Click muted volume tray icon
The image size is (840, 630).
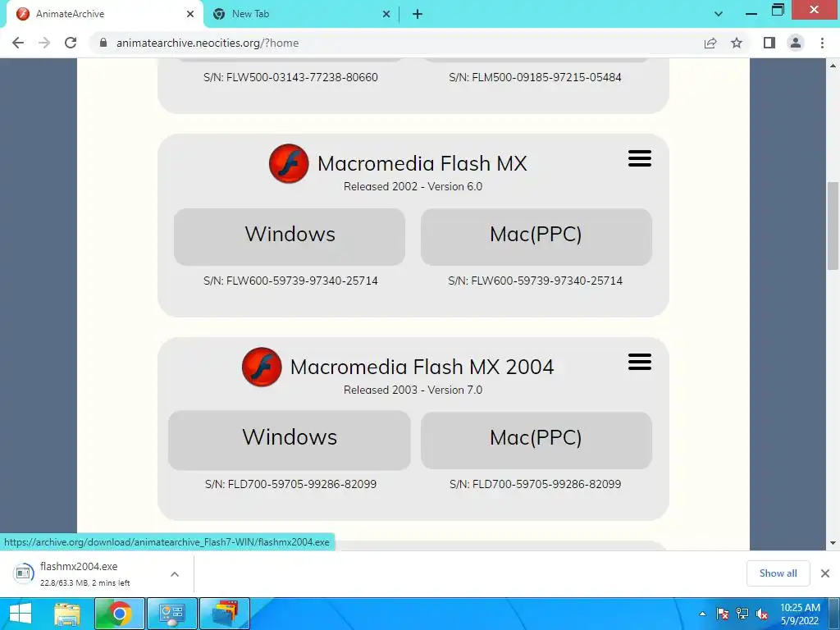point(762,614)
